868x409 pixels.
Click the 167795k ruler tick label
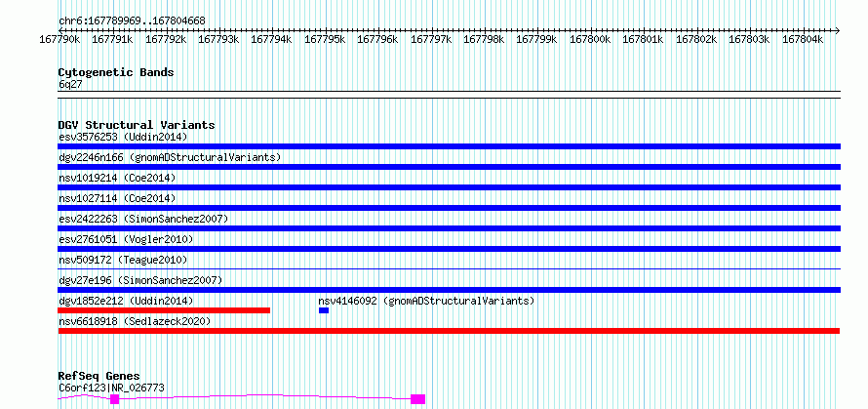pyautogui.click(x=325, y=39)
